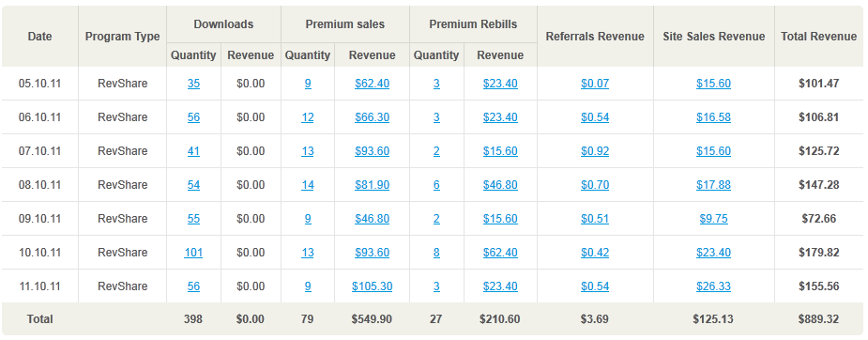Open rebills quantity 2 on 09.10.11
Viewport: 868px width, 340px height.
(436, 219)
